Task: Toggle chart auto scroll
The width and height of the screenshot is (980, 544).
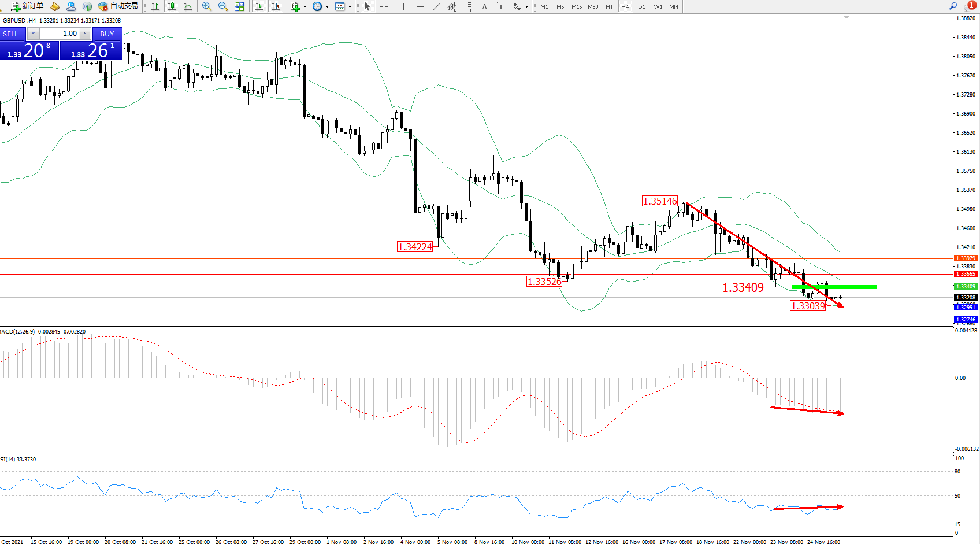Action: (259, 6)
